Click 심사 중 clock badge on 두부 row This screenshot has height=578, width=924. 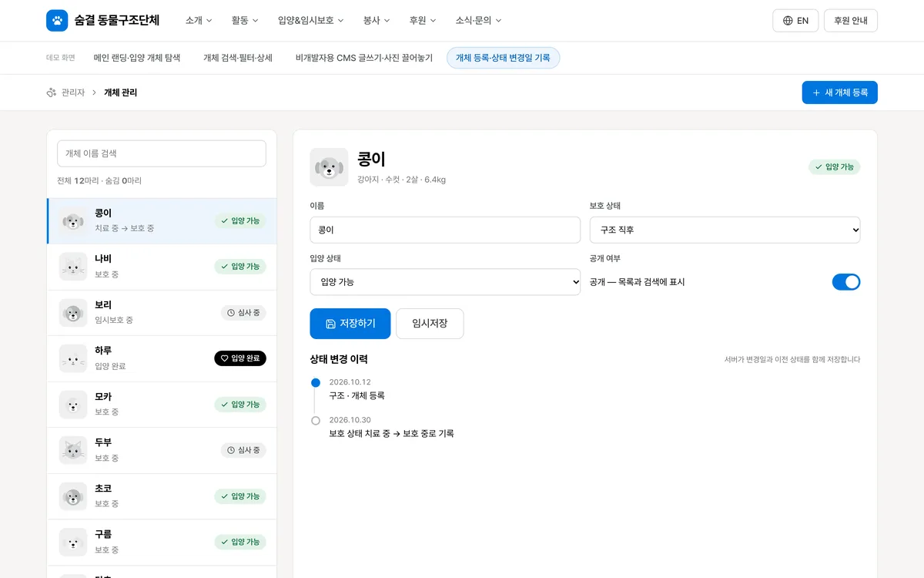click(x=243, y=450)
